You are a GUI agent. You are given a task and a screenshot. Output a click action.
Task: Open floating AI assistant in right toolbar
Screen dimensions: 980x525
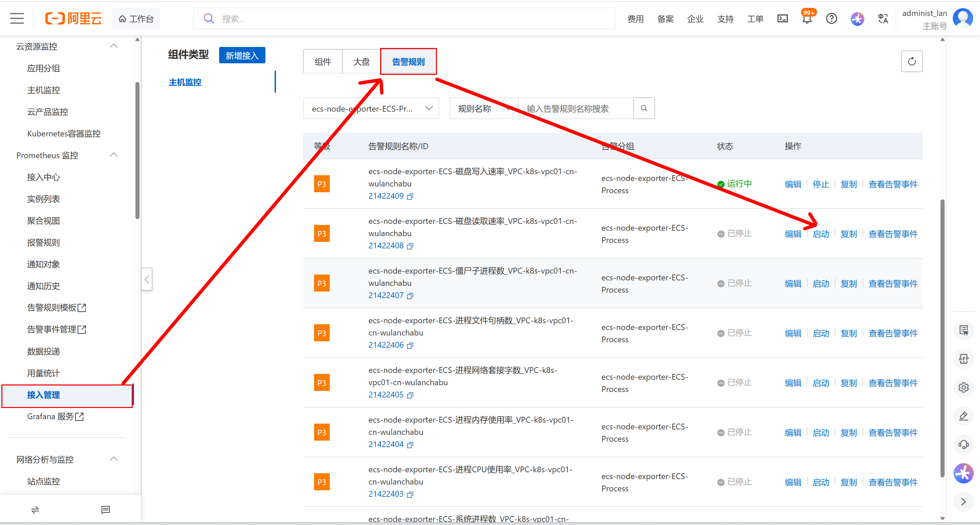pos(963,473)
